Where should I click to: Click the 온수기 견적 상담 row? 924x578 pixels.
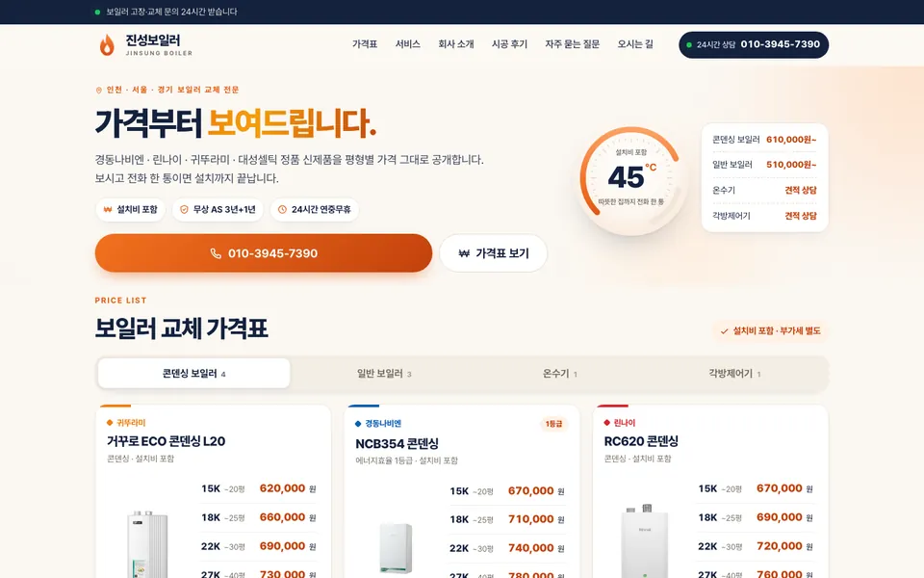click(x=764, y=190)
